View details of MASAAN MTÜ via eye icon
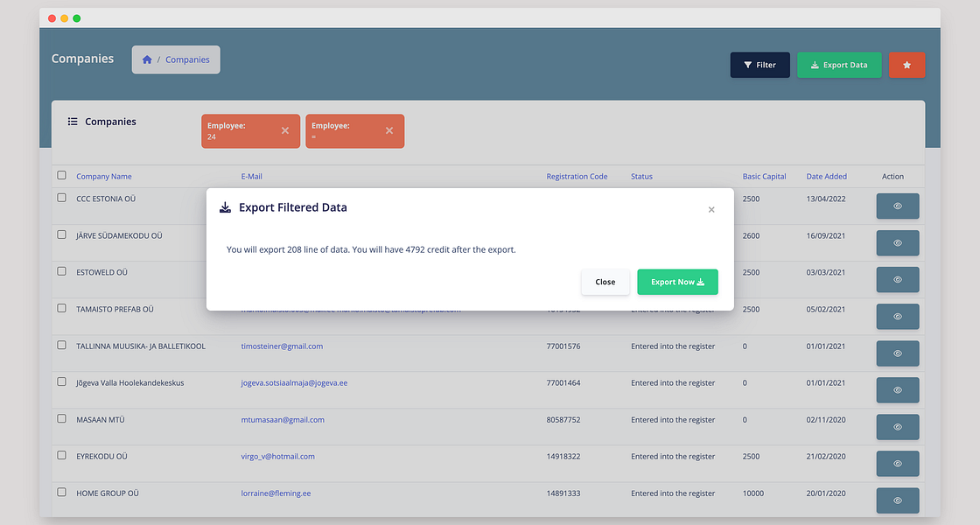 (x=898, y=427)
